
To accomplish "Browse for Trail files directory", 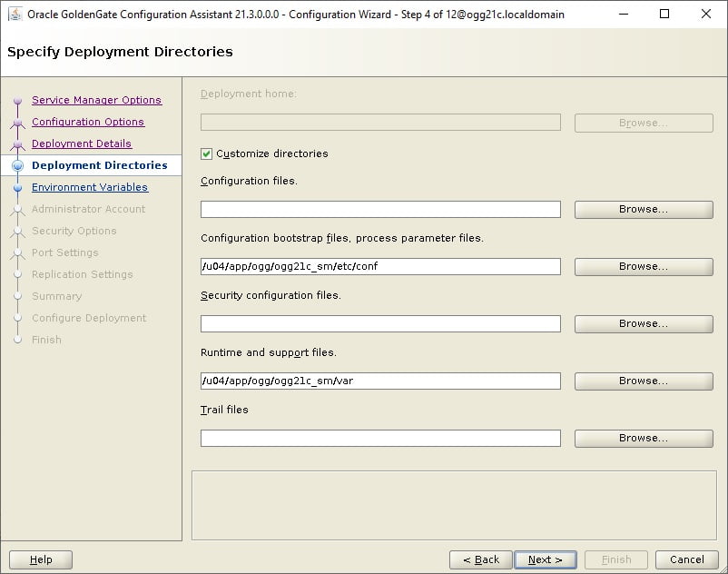I will click(x=644, y=438).
